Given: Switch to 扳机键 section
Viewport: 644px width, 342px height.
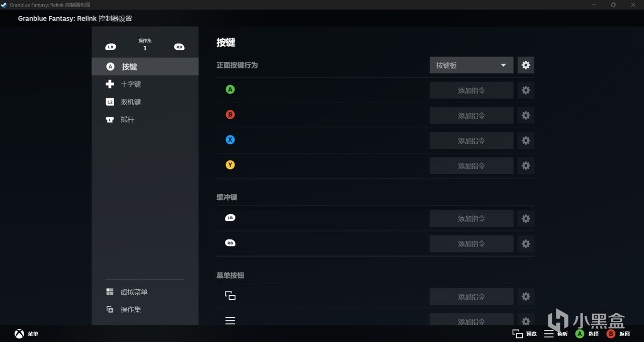Looking at the screenshot, I should coord(131,102).
